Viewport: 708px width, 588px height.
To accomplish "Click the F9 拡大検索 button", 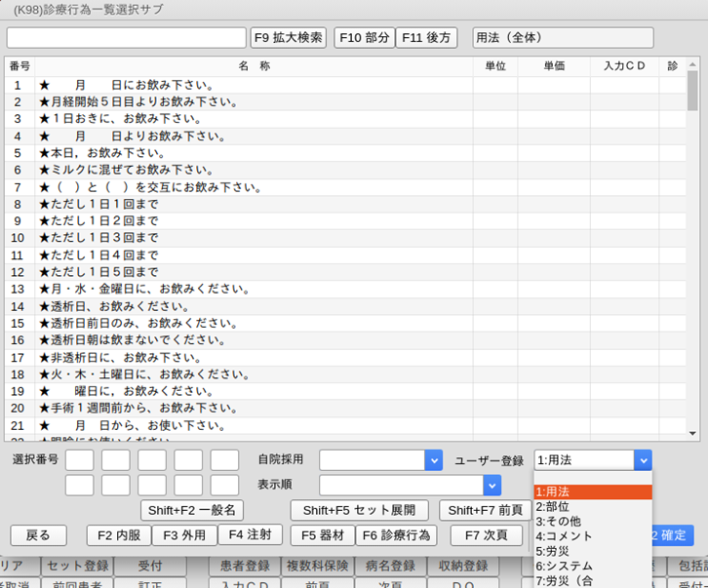I will point(289,38).
